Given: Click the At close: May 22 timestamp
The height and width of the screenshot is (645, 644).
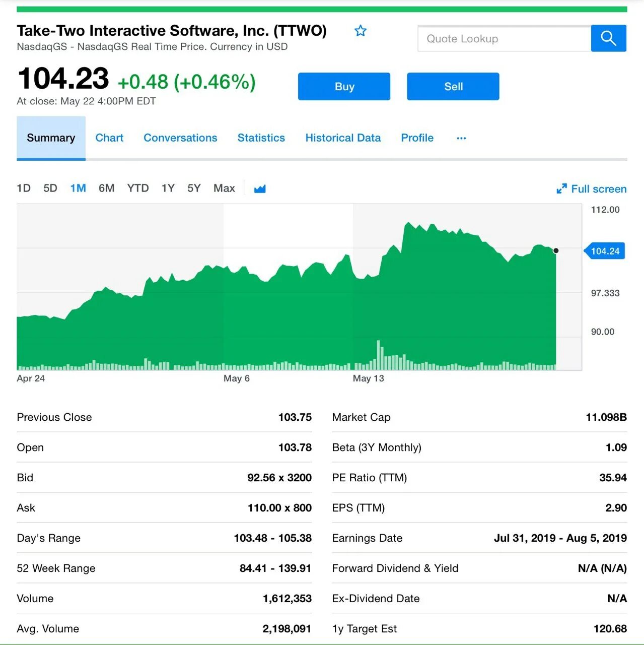Looking at the screenshot, I should coord(86,101).
